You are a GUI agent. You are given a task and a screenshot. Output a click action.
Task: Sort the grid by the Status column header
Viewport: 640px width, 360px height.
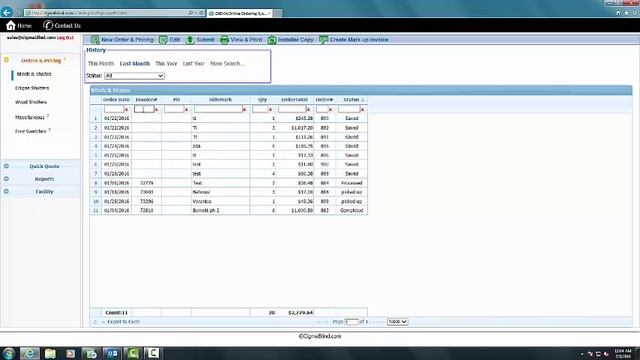(x=351, y=100)
